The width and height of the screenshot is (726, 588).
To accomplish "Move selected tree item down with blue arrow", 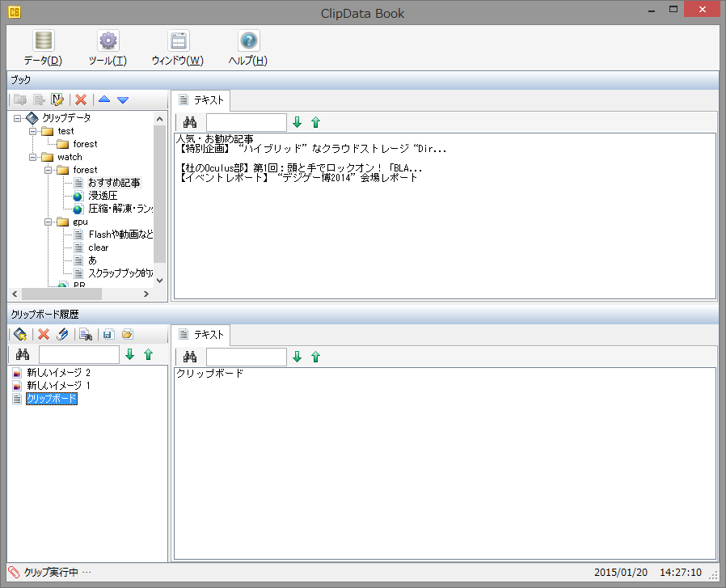I will coord(123,99).
